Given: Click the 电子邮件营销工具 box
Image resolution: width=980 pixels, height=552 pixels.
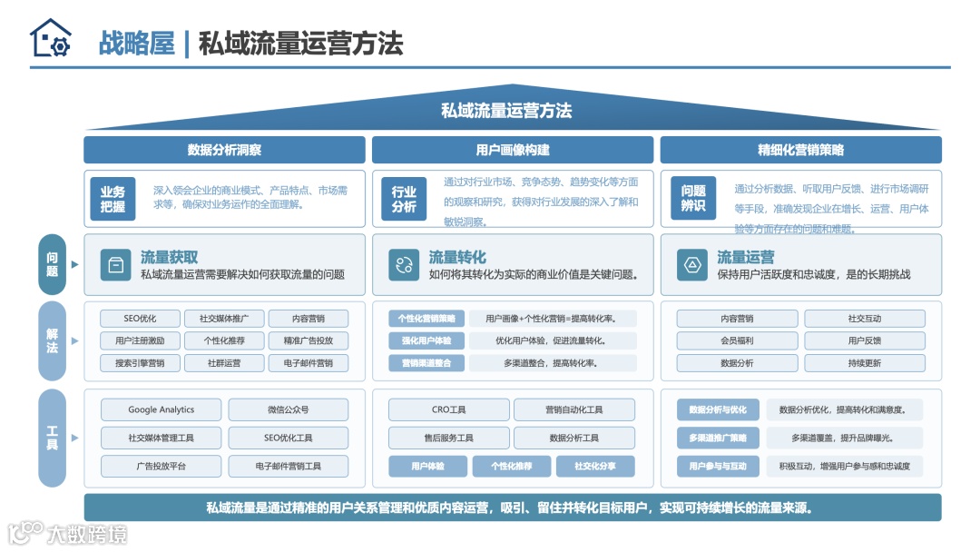Looking at the screenshot, I should pos(289,467).
